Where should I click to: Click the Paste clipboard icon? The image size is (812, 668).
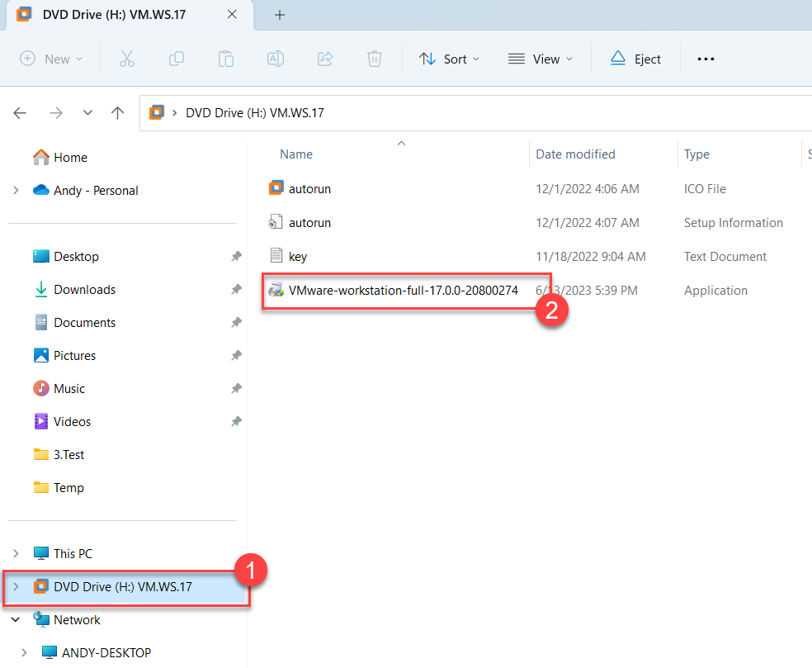[x=226, y=59]
